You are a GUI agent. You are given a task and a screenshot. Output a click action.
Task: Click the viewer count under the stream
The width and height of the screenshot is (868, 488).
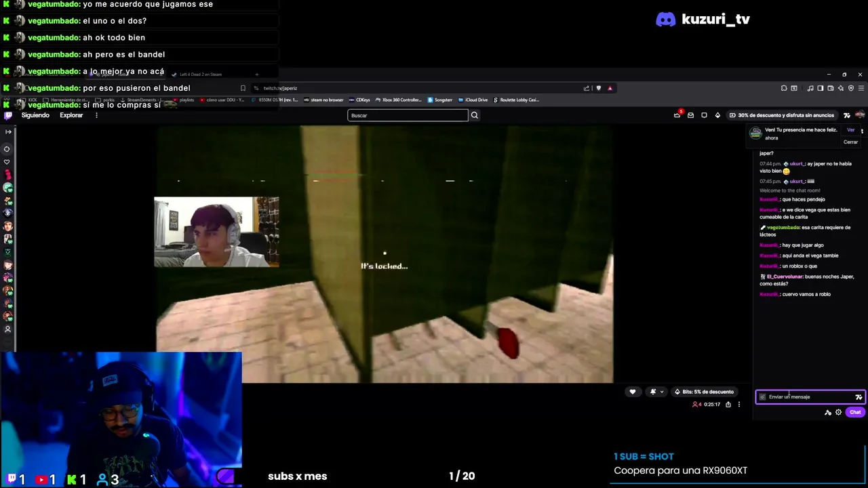pyautogui.click(x=697, y=405)
